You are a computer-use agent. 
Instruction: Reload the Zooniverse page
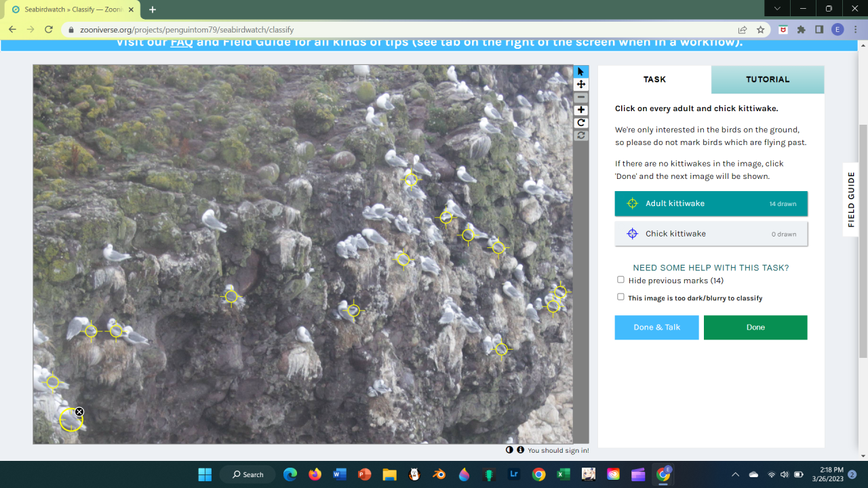click(x=49, y=30)
